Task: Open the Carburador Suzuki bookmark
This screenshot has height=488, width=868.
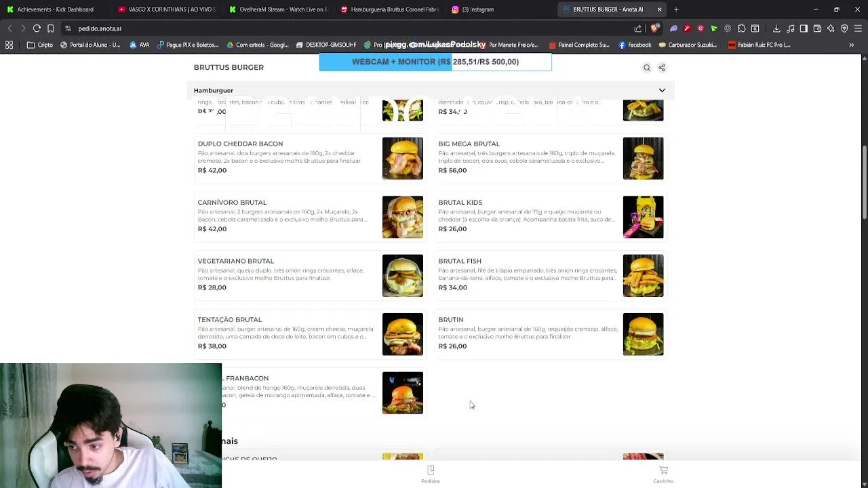Action: click(688, 45)
